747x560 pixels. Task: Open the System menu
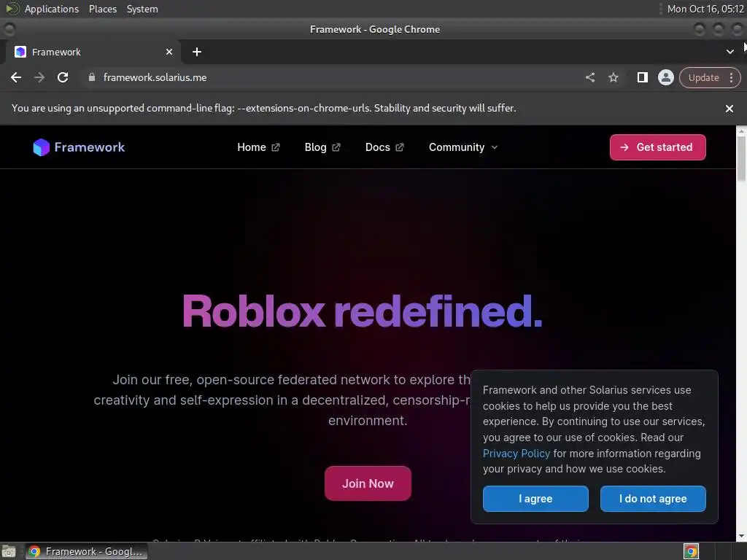[142, 9]
